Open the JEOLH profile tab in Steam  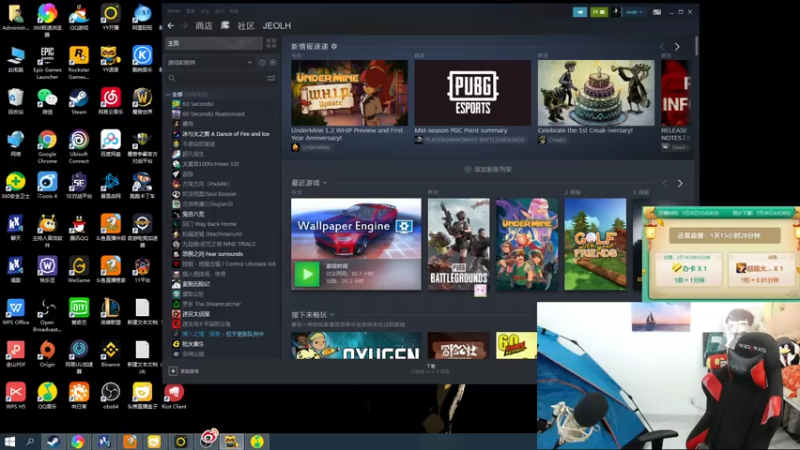tap(277, 26)
